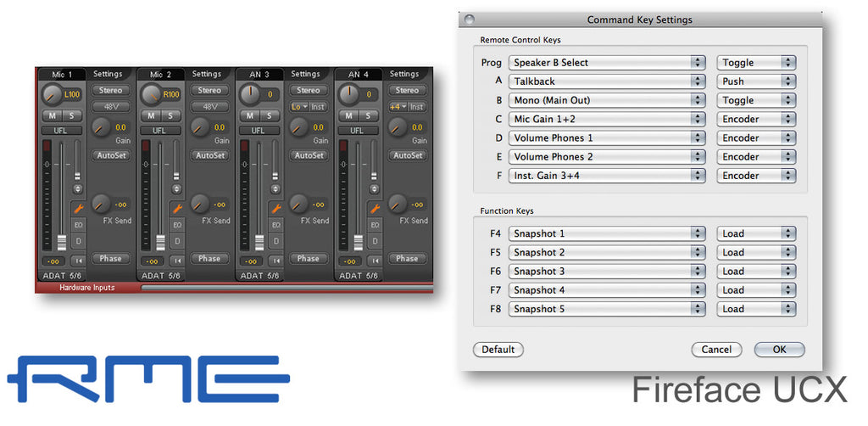868x426 pixels.
Task: Open the Lo level dropdown on AN 3
Action: click(298, 107)
